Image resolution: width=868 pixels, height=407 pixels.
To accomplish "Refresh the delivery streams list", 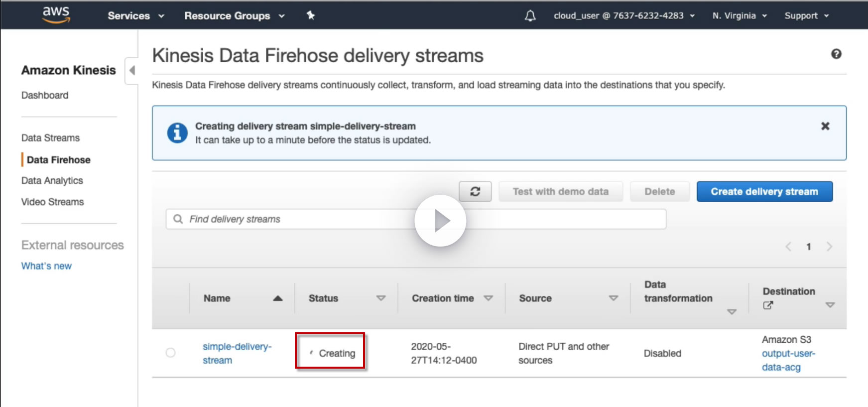I will [x=475, y=192].
